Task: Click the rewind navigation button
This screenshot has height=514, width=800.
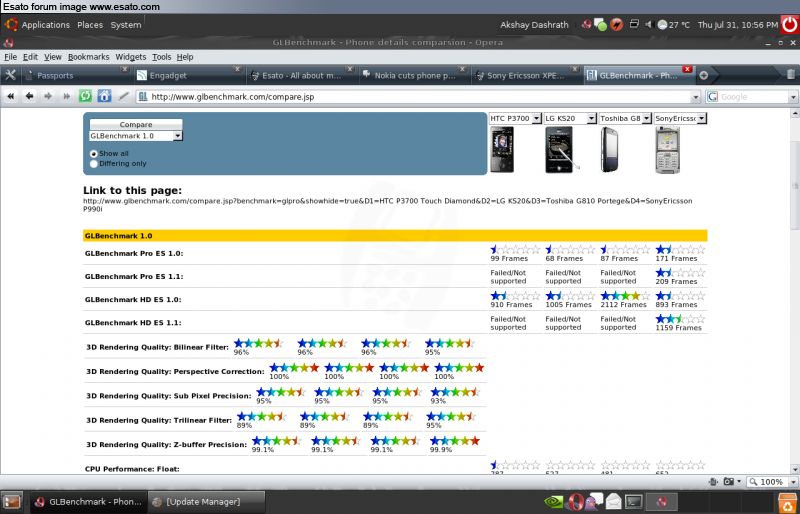Action: [x=10, y=96]
